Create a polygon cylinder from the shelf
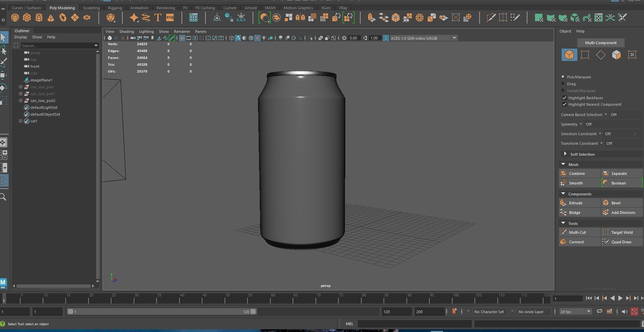 (39, 17)
